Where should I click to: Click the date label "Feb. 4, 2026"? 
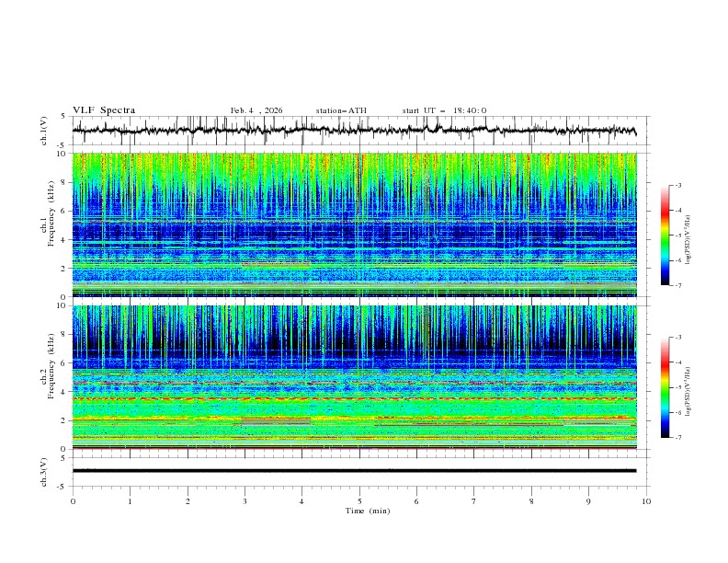pyautogui.click(x=256, y=110)
